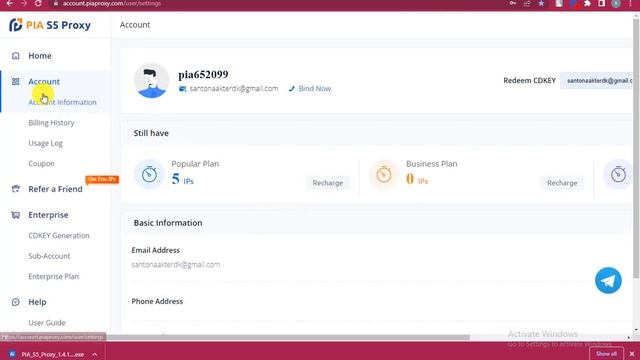
Task: Click the Account grid icon
Action: pyautogui.click(x=16, y=82)
